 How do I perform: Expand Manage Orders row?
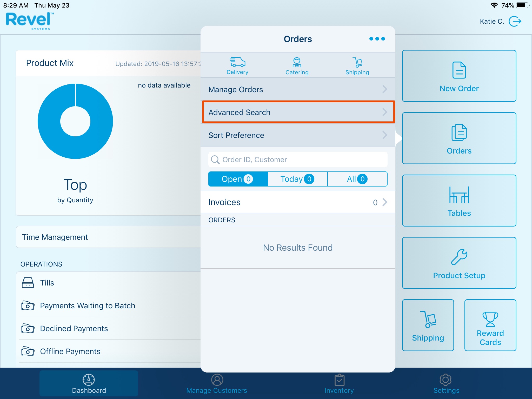click(x=298, y=90)
